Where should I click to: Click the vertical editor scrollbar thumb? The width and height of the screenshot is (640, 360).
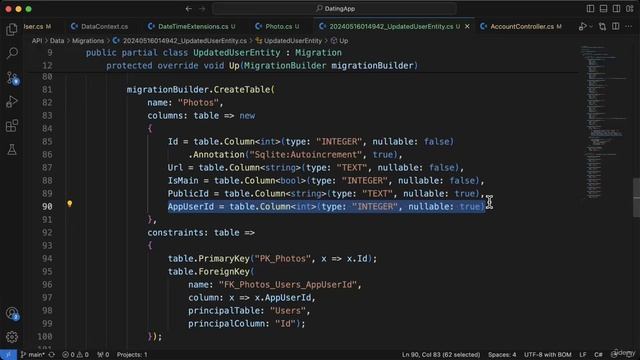tap(636, 197)
